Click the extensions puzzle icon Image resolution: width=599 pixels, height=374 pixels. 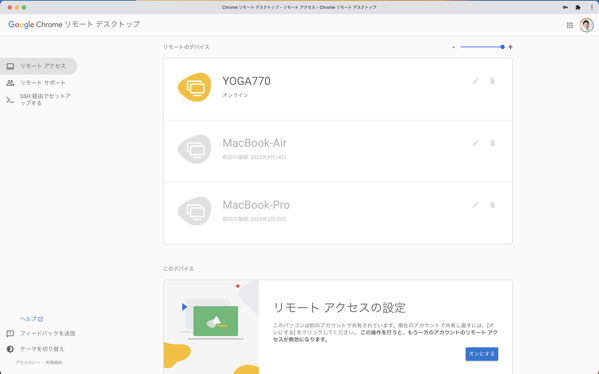578,7
